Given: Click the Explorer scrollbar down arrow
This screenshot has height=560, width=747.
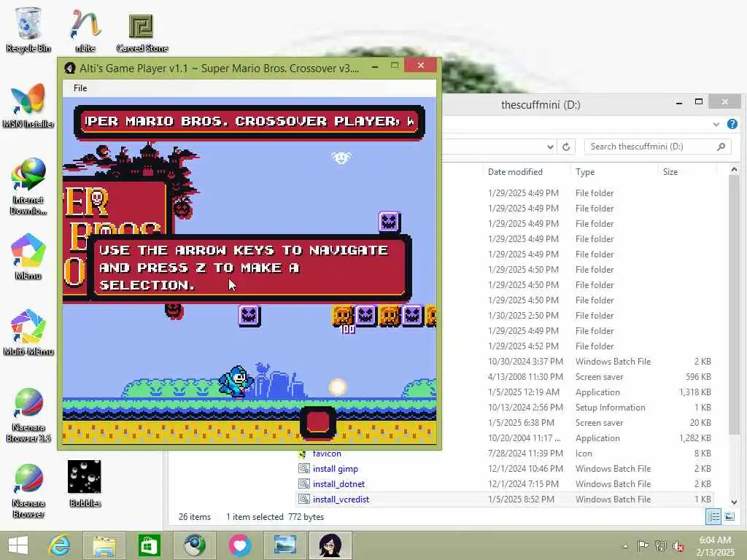Looking at the screenshot, I should (x=734, y=502).
